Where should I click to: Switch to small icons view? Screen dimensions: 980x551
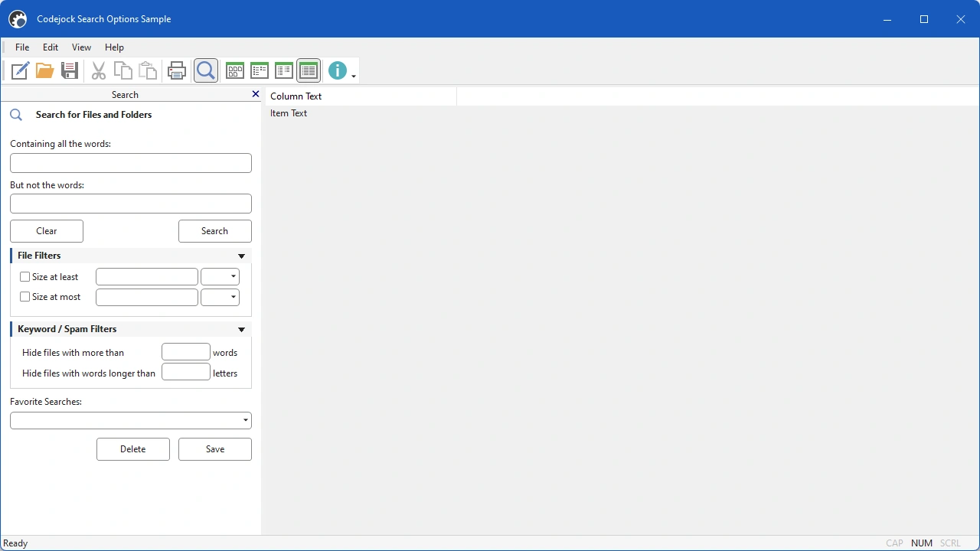[x=260, y=71]
